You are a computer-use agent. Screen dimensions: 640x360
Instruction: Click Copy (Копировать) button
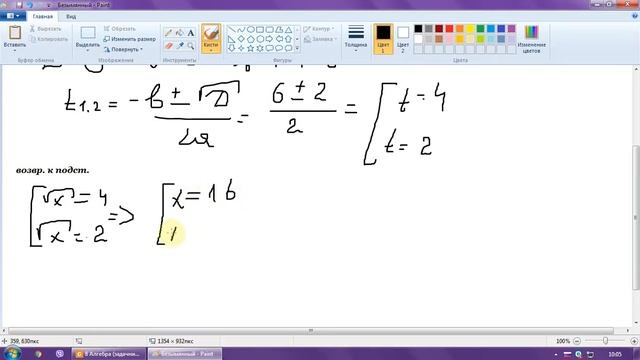(49, 40)
